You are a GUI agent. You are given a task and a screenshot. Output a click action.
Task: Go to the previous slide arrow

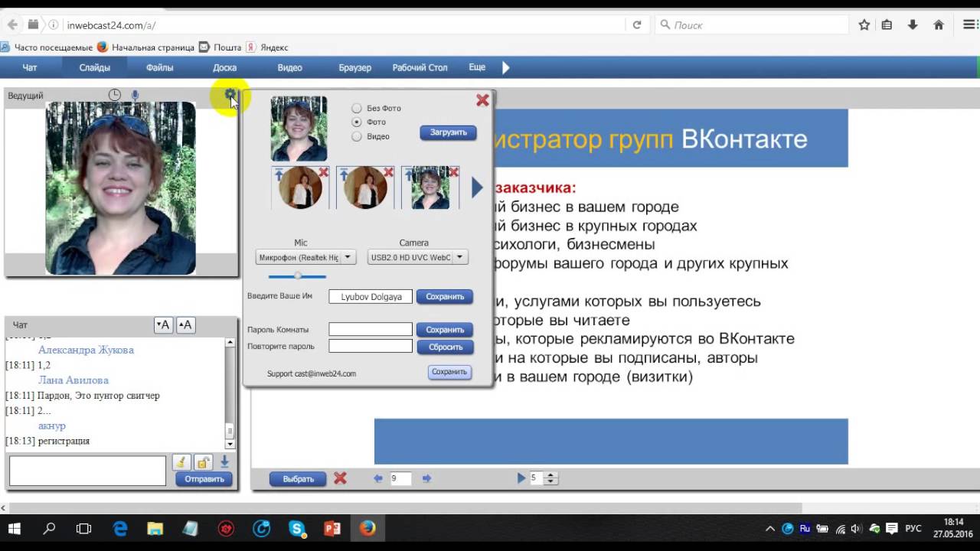[x=377, y=478]
